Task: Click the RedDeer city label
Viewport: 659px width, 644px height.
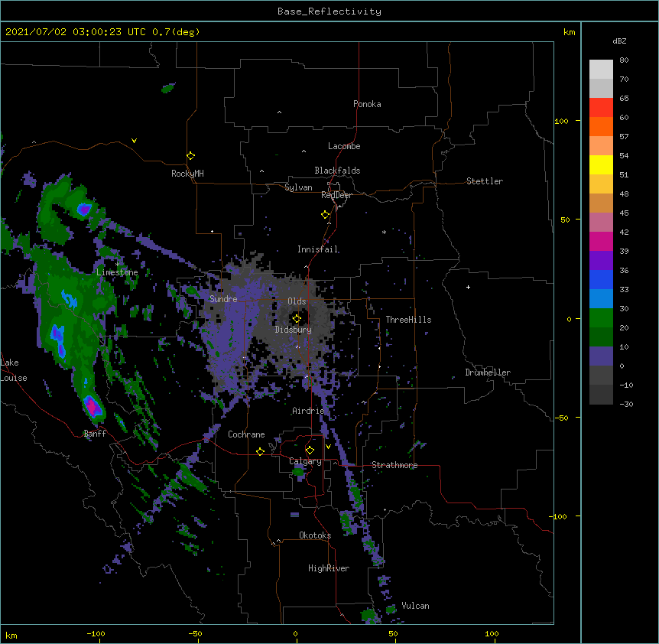Action: [x=336, y=195]
